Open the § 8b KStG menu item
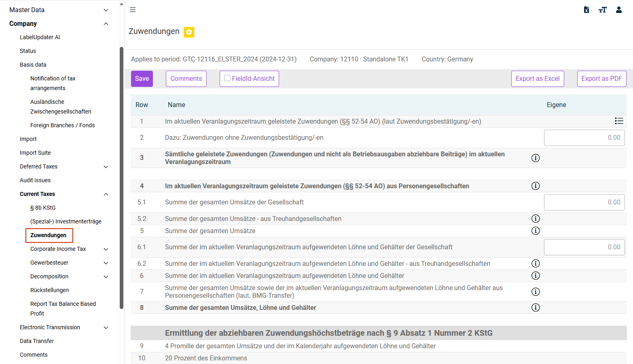633x364 pixels. point(43,208)
